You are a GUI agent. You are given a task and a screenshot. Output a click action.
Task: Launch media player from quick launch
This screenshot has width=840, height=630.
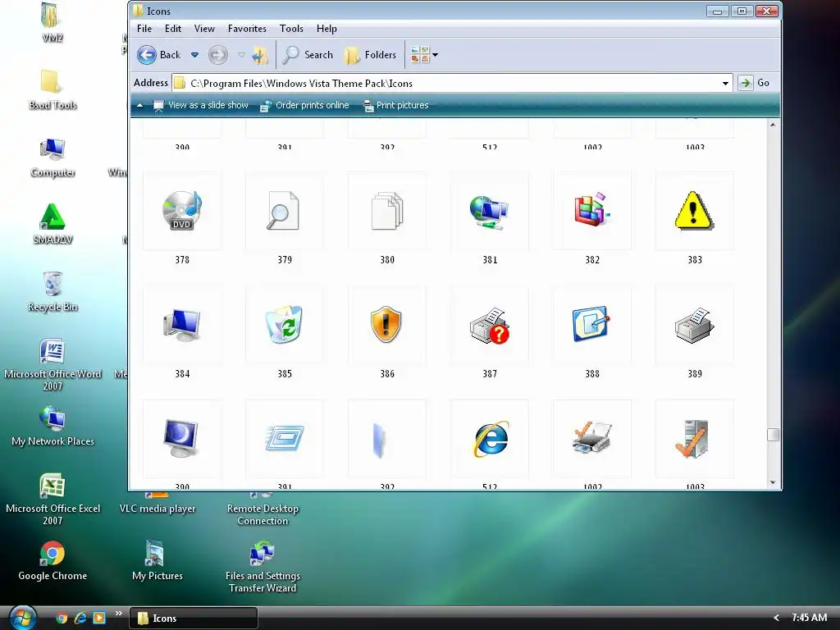pos(99,619)
